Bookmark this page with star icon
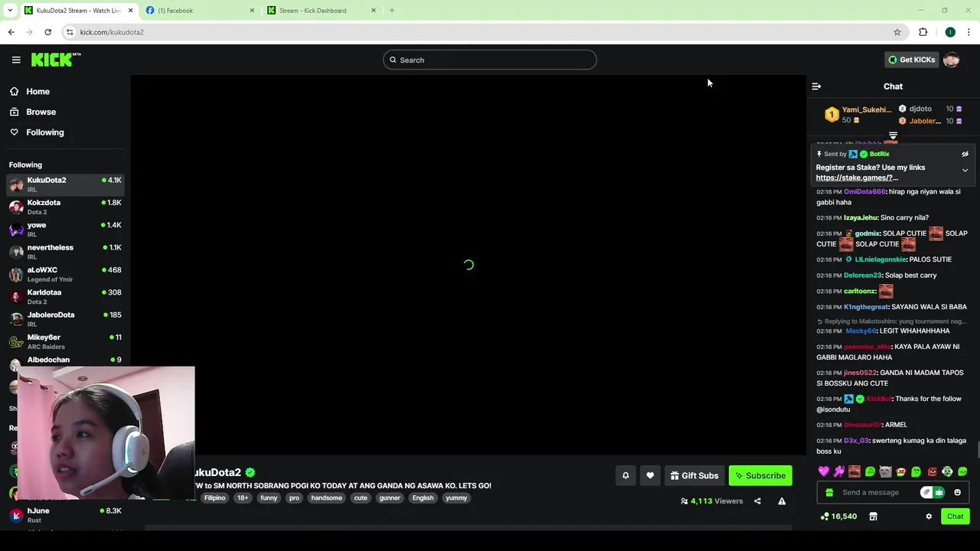 click(x=897, y=32)
